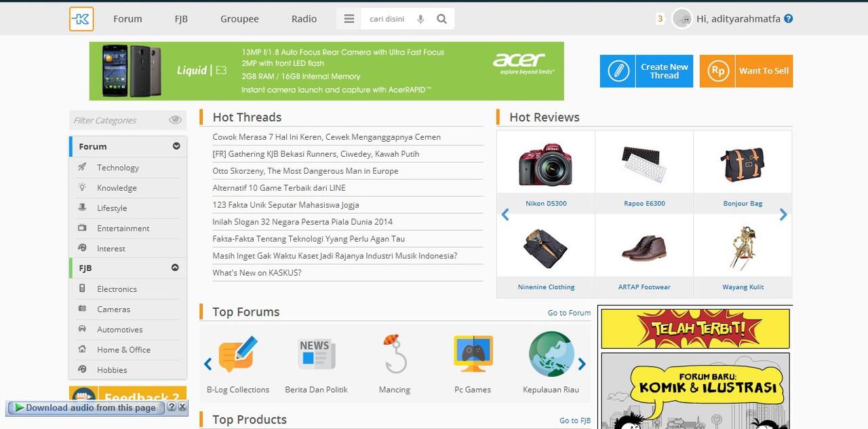
Task: Open the Wayang Kulit thumbnail
Action: coord(743,248)
